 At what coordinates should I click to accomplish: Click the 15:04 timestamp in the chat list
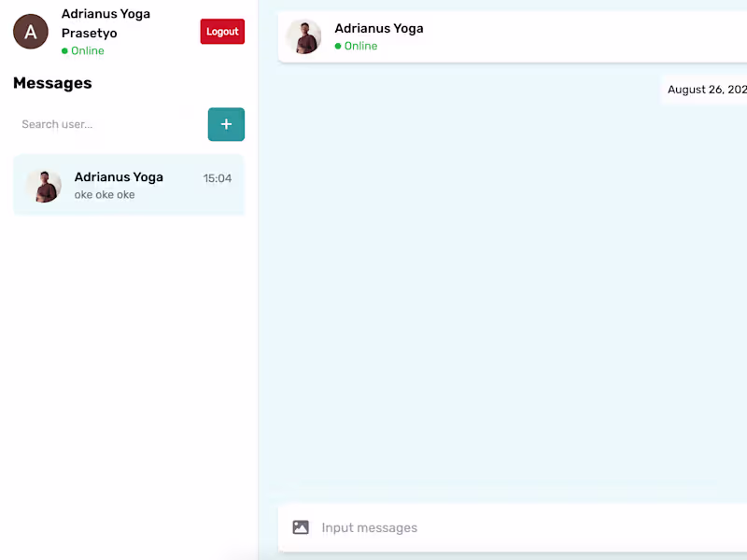click(217, 177)
